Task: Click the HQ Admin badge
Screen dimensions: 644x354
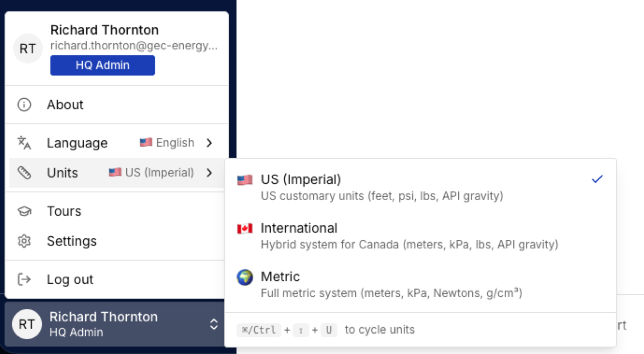Action: [x=102, y=65]
